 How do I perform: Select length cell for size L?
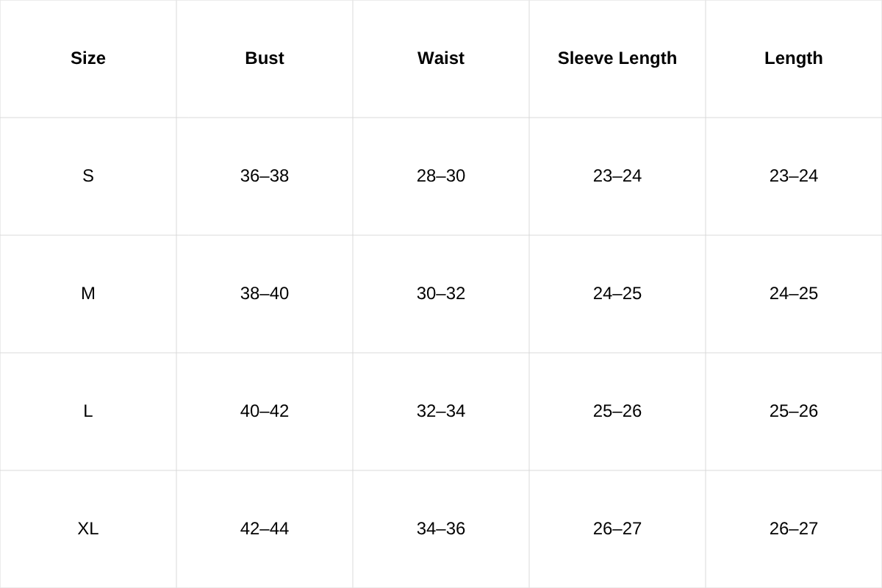tap(794, 411)
